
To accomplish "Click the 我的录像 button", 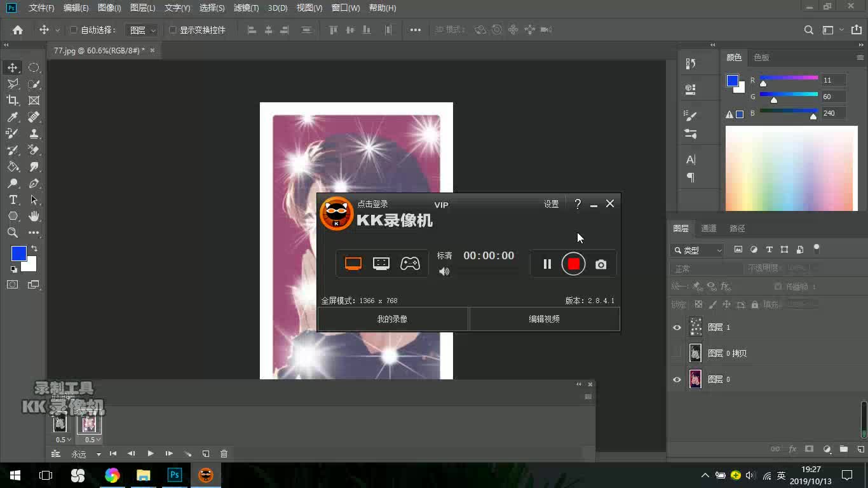I will pyautogui.click(x=392, y=319).
